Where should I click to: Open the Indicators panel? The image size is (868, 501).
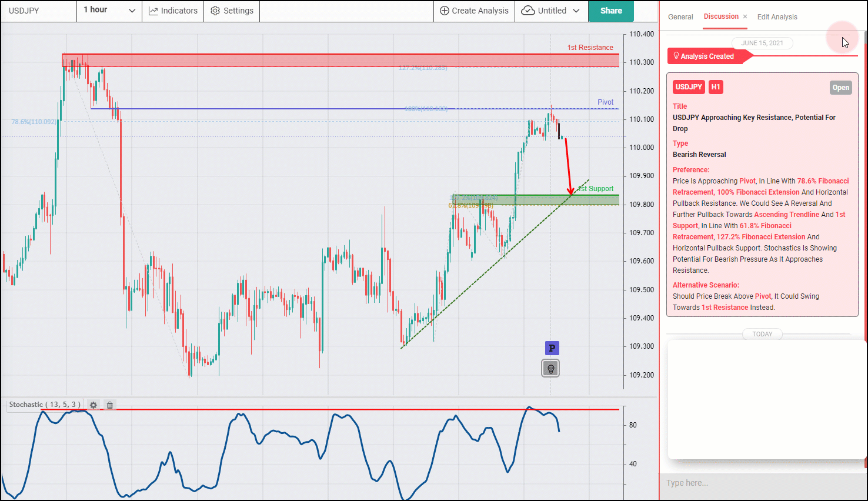coord(173,11)
